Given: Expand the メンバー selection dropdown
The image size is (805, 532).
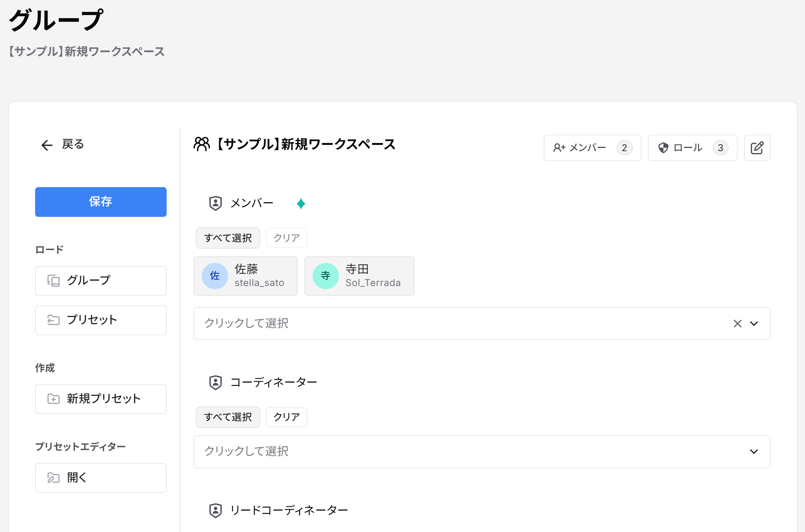Looking at the screenshot, I should pos(754,323).
